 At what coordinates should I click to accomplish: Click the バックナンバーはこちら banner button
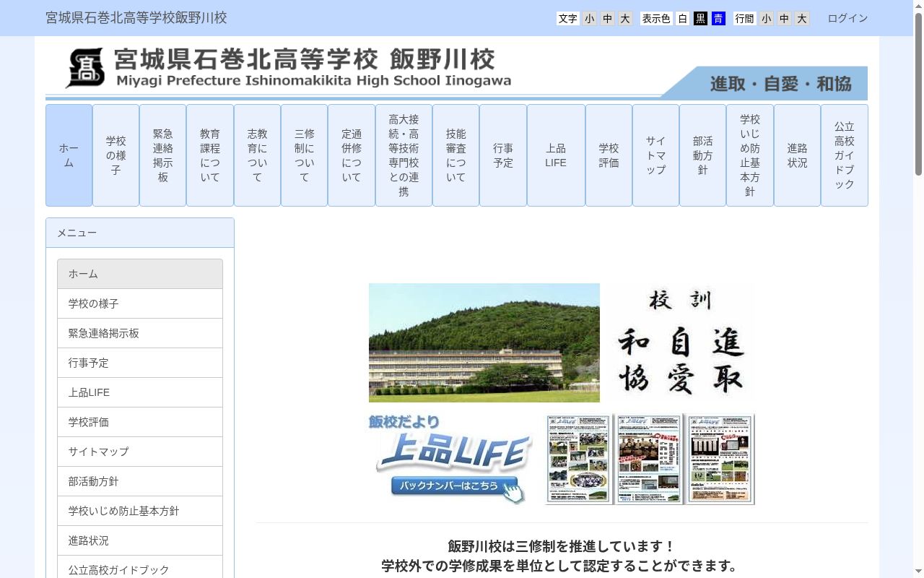454,486
